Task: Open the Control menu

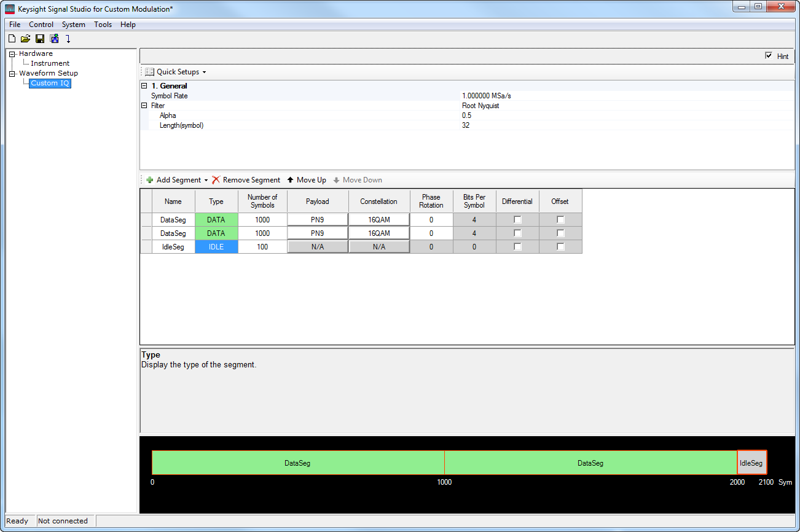Action: pos(41,25)
